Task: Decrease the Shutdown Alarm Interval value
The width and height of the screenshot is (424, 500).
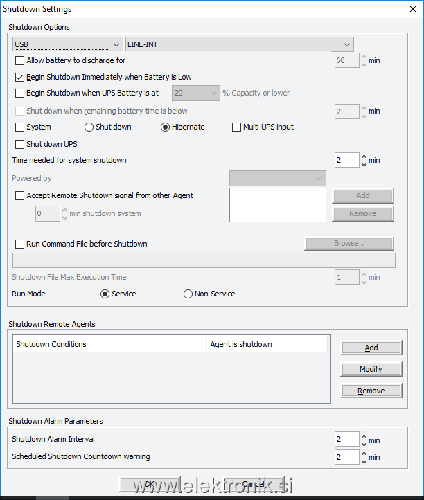Action: point(364,443)
